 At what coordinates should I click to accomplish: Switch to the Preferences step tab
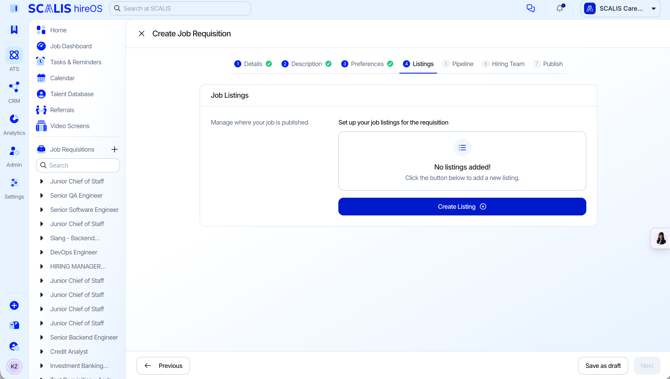[x=367, y=64]
